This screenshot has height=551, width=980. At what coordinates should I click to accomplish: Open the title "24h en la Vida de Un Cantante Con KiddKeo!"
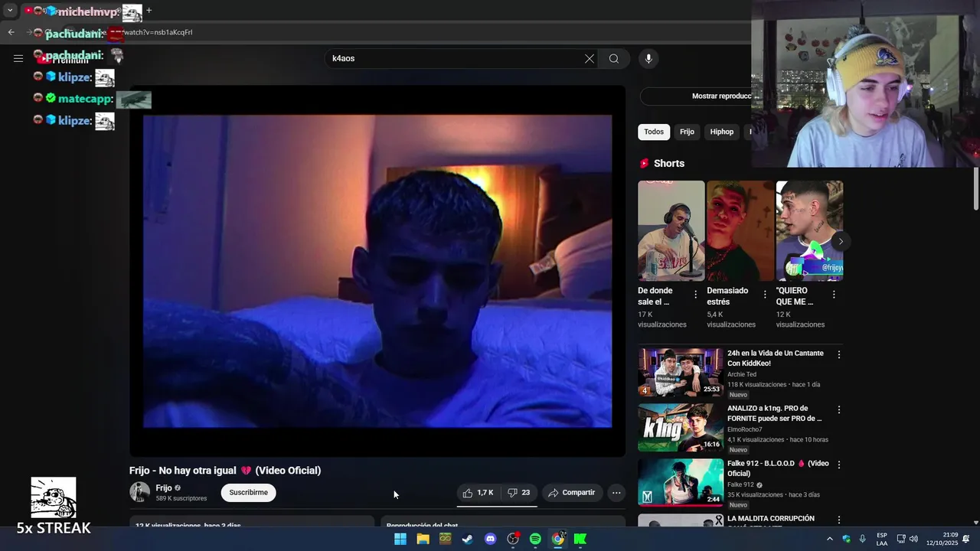pyautogui.click(x=776, y=358)
